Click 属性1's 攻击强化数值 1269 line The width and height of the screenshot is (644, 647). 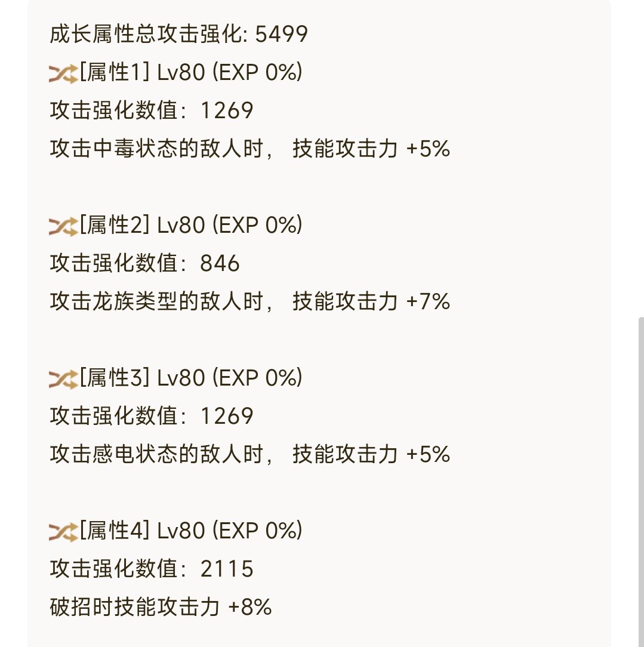152,111
